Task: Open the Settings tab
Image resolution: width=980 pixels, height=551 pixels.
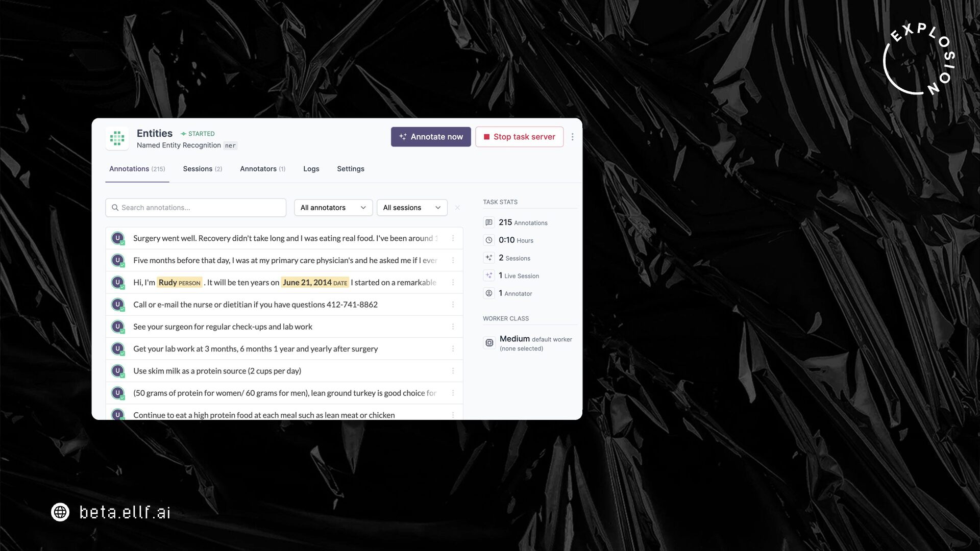Action: tap(351, 169)
